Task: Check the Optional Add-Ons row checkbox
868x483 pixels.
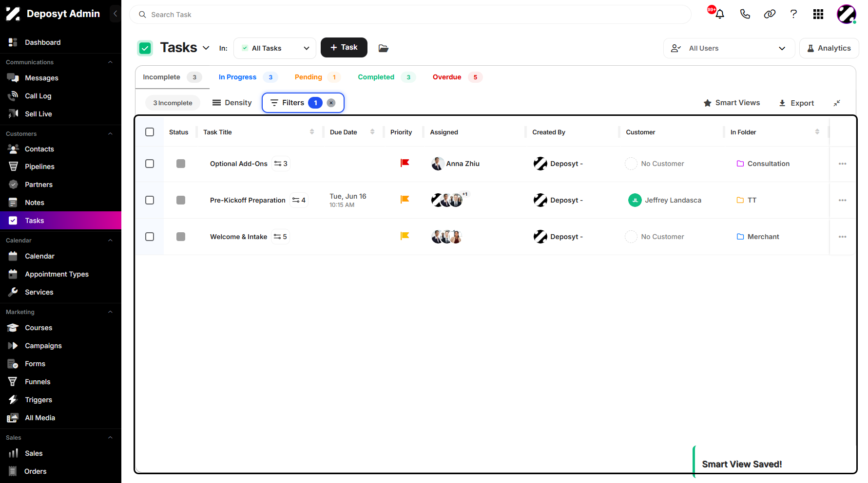Action: (150, 164)
